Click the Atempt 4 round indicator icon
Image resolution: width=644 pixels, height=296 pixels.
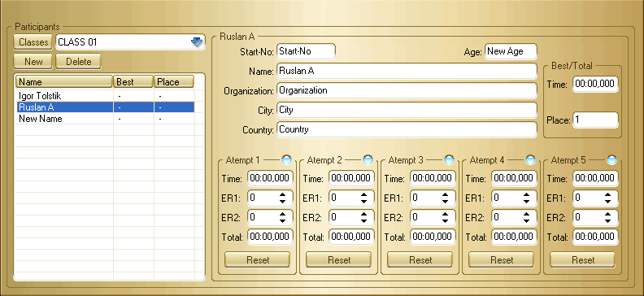[x=531, y=159]
